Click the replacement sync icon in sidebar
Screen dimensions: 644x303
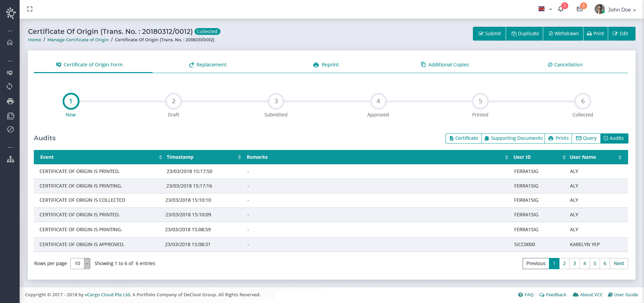click(10, 86)
